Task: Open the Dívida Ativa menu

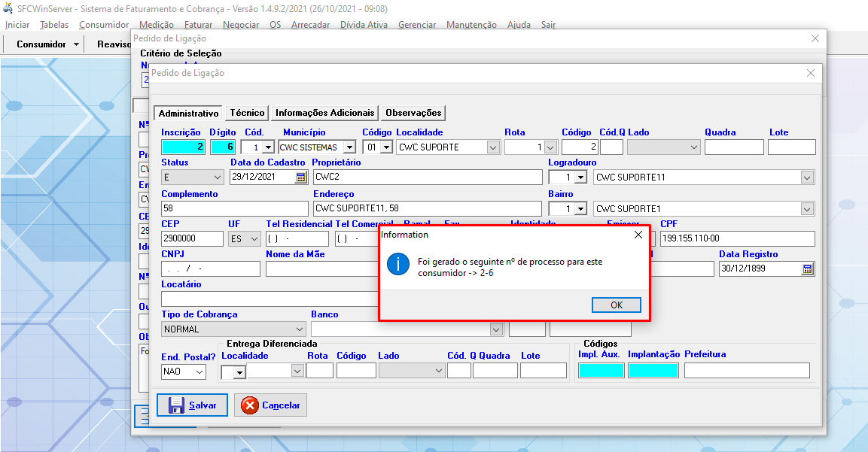Action: click(x=364, y=25)
